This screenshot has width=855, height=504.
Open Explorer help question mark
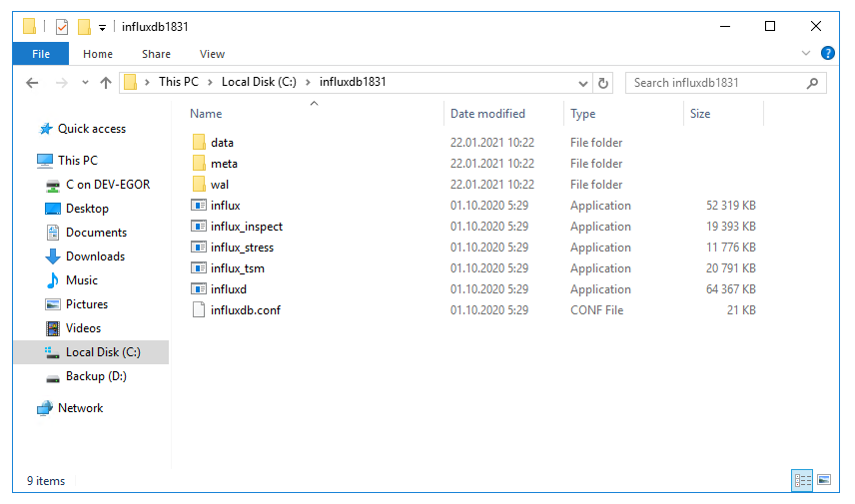(x=828, y=53)
